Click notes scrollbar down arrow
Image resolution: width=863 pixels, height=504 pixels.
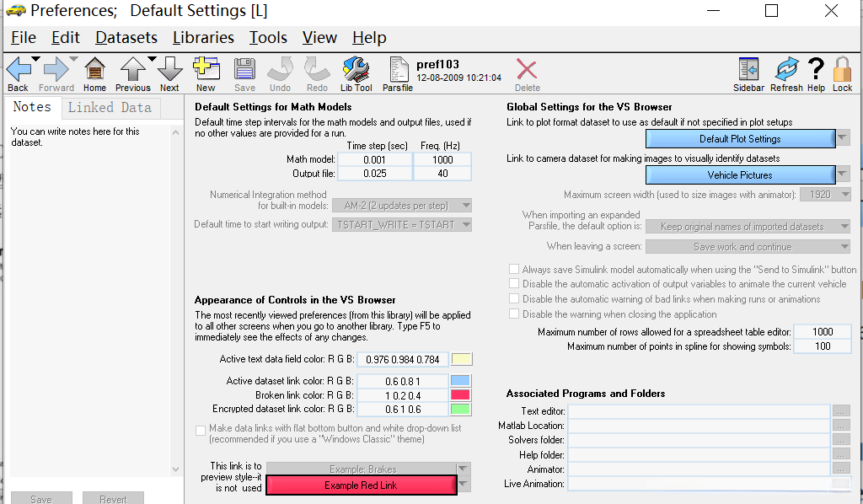coord(175,469)
